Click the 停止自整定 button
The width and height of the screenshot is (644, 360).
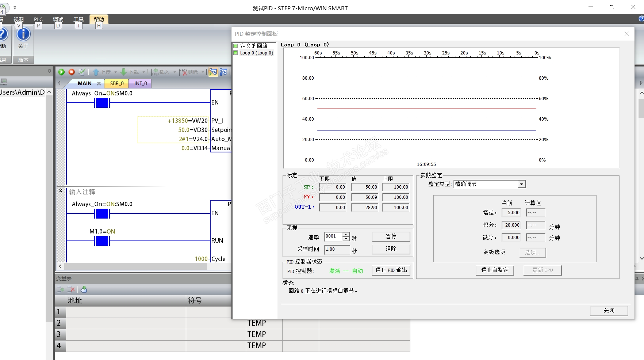pyautogui.click(x=495, y=270)
